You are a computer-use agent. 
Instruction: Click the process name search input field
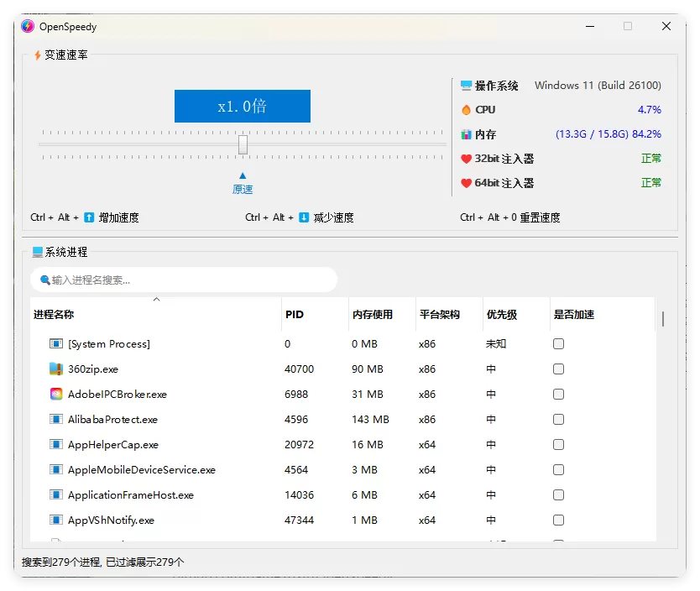click(x=185, y=279)
